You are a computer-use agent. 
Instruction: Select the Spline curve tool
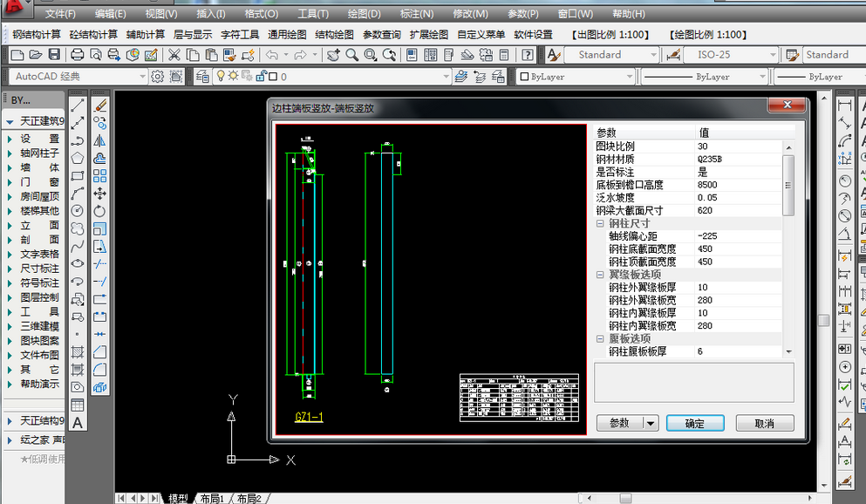click(x=78, y=246)
